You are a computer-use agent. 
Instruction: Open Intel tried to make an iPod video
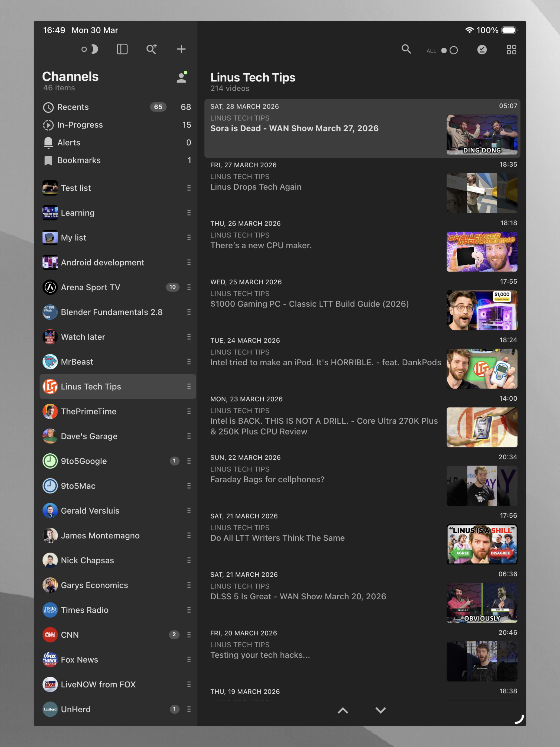tap(362, 362)
